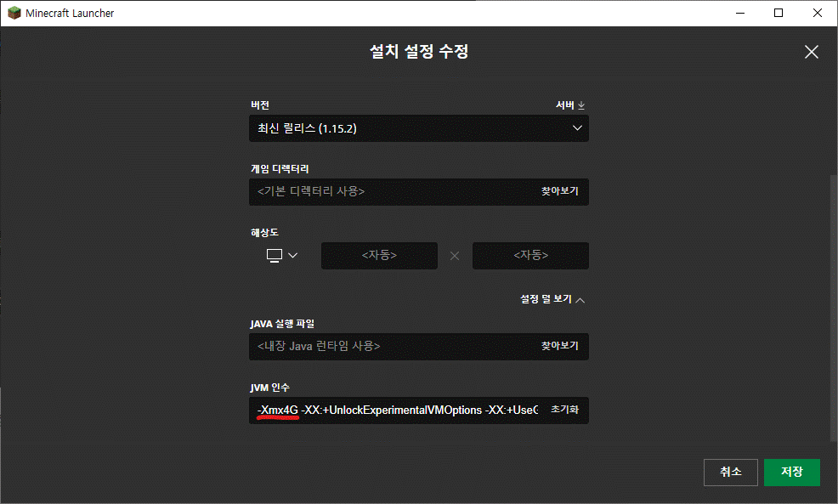Click the resolution height field
The image size is (838, 504).
[530, 256]
